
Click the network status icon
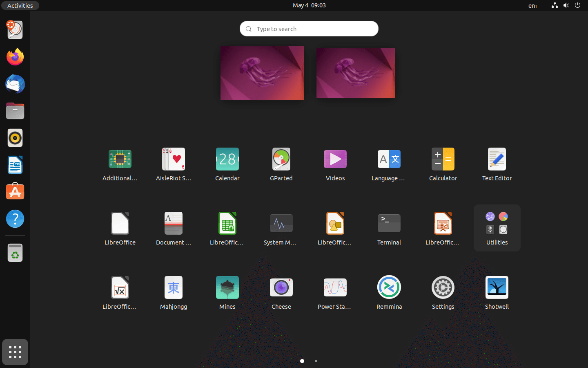[x=555, y=5]
